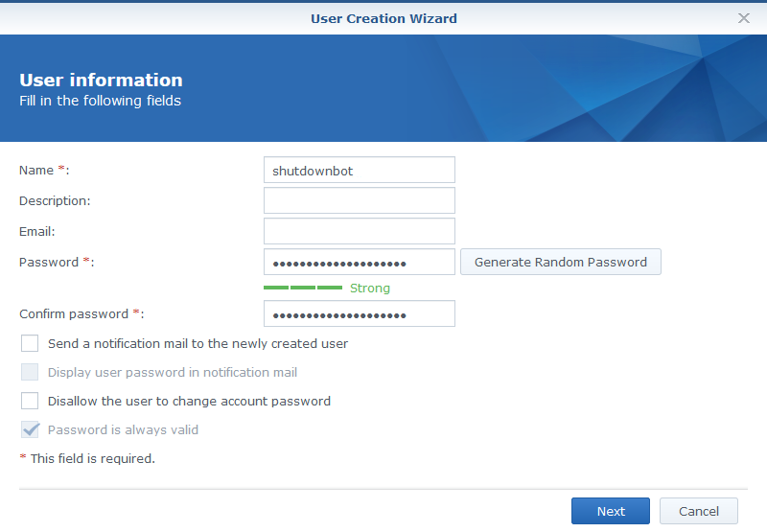Cancel the user creation wizard
The height and width of the screenshot is (532, 767).
click(x=698, y=511)
